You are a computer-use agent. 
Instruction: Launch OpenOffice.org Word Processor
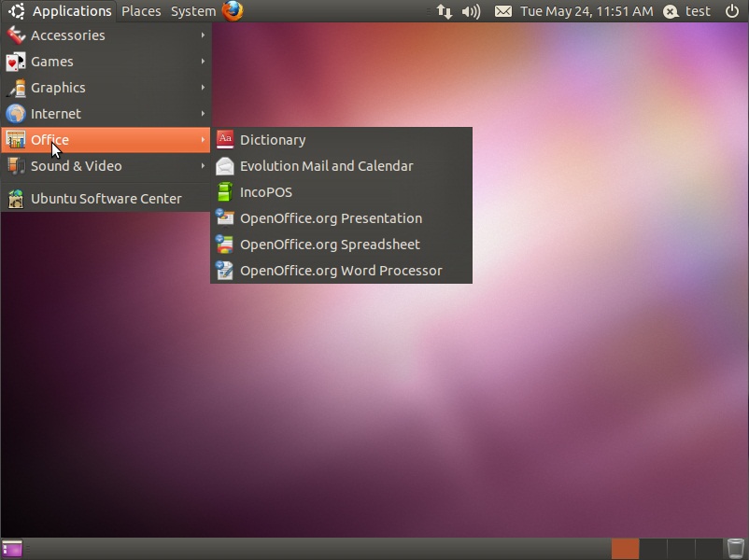(x=340, y=271)
